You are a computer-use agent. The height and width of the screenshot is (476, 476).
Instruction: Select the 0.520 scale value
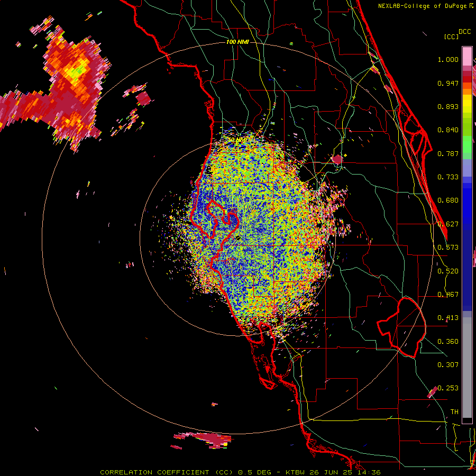tap(448, 271)
